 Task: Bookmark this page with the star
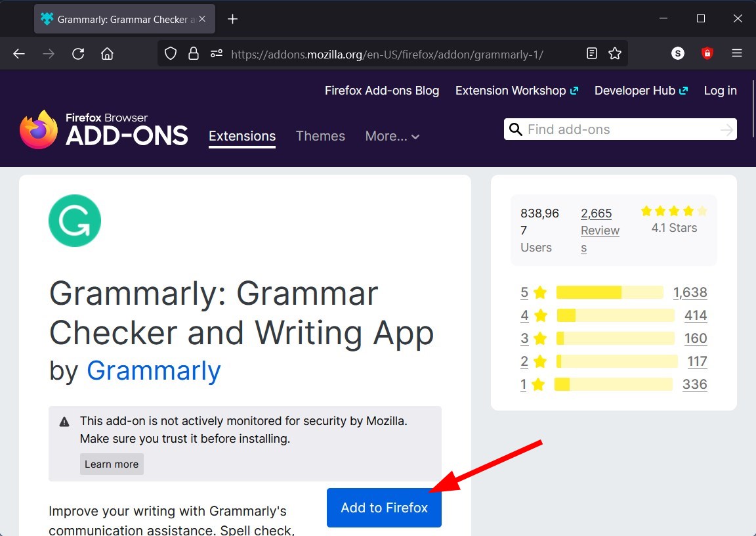click(615, 54)
